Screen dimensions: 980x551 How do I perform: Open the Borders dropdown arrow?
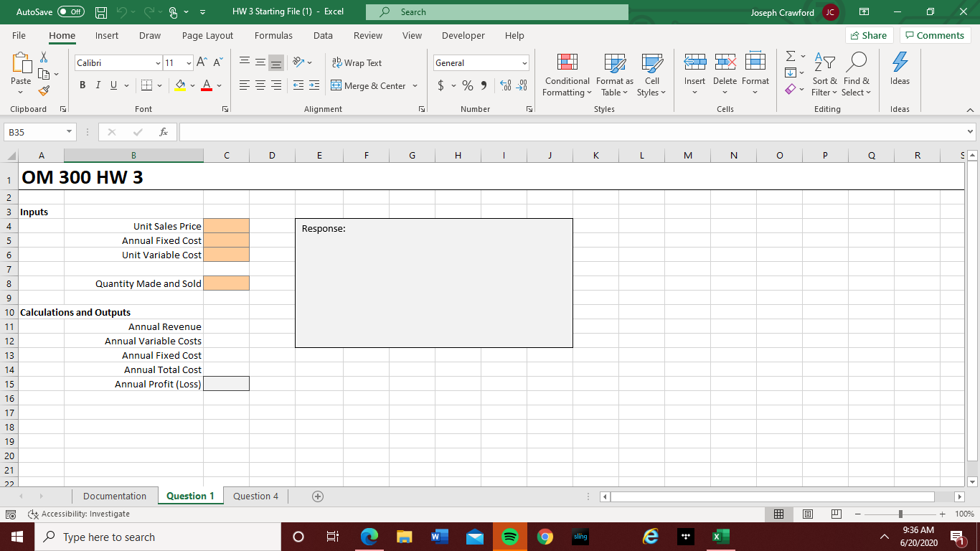pyautogui.click(x=159, y=85)
